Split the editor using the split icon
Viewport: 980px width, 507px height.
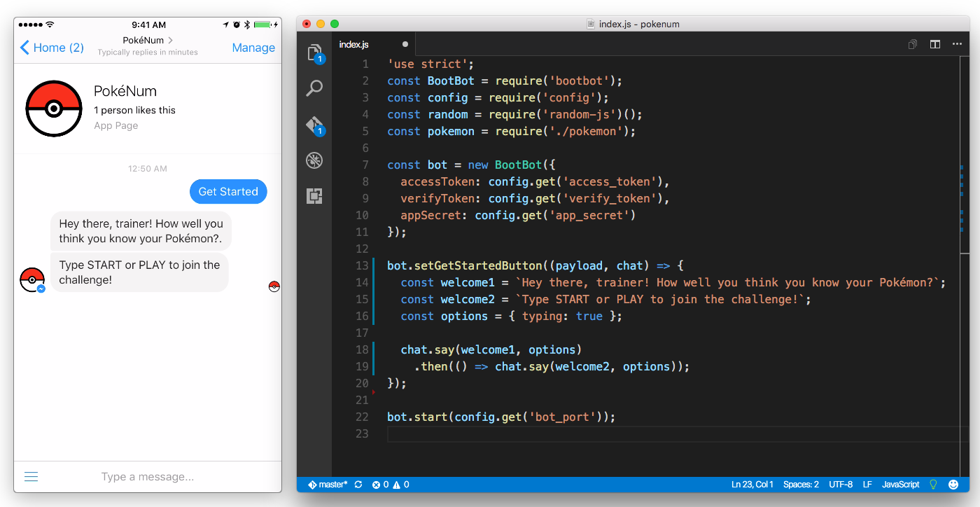pyautogui.click(x=934, y=43)
